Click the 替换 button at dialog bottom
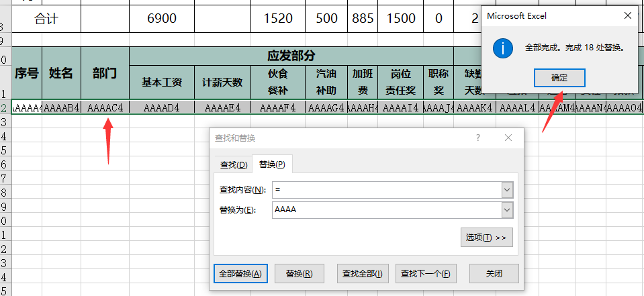 299,273
